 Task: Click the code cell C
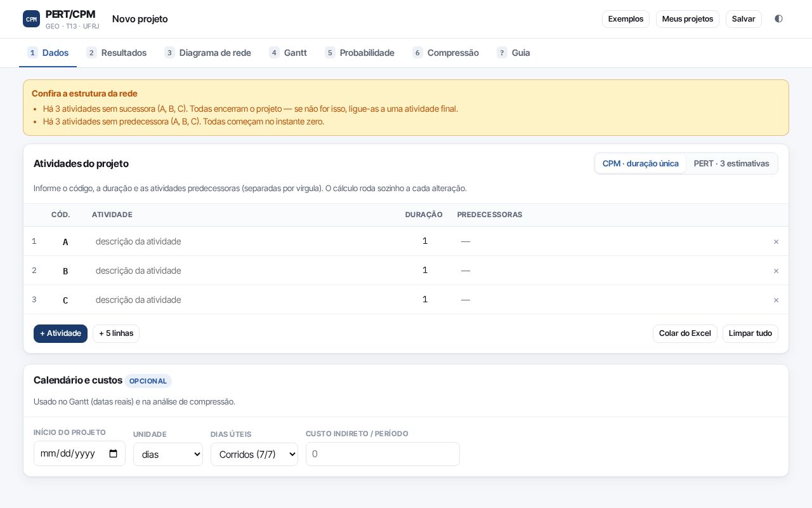point(65,300)
